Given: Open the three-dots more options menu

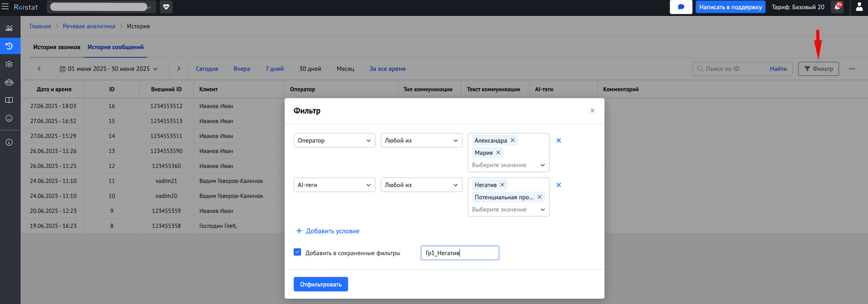Looking at the screenshot, I should [852, 69].
